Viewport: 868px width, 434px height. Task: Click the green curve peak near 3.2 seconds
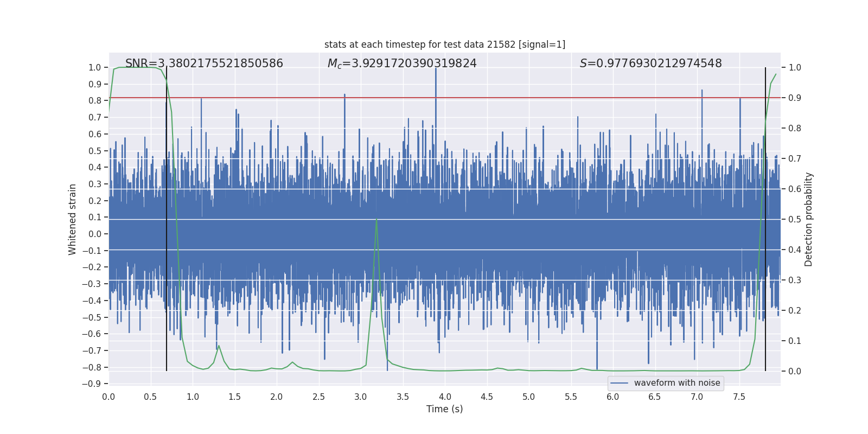pyautogui.click(x=376, y=219)
